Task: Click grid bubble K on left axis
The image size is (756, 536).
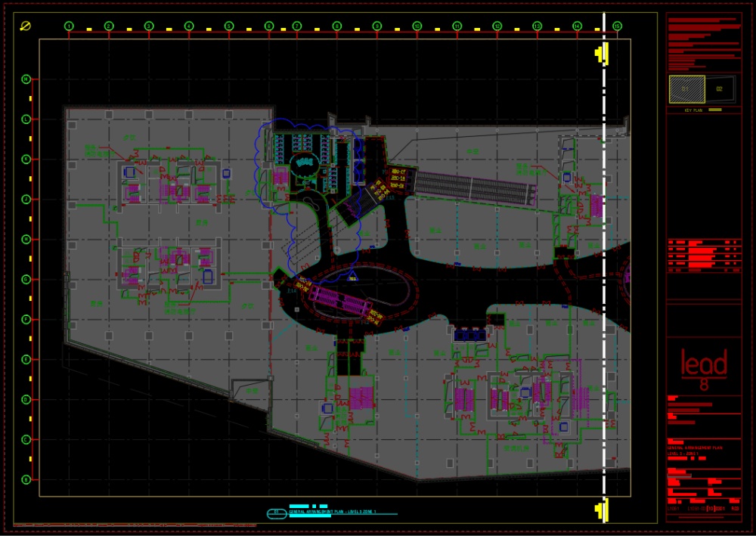Action: [26, 159]
